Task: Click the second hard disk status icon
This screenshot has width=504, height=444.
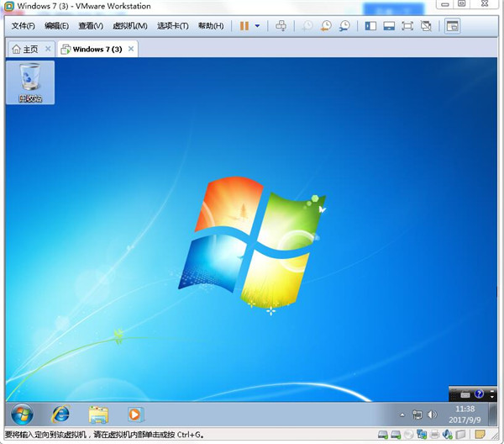Action: coord(396,435)
